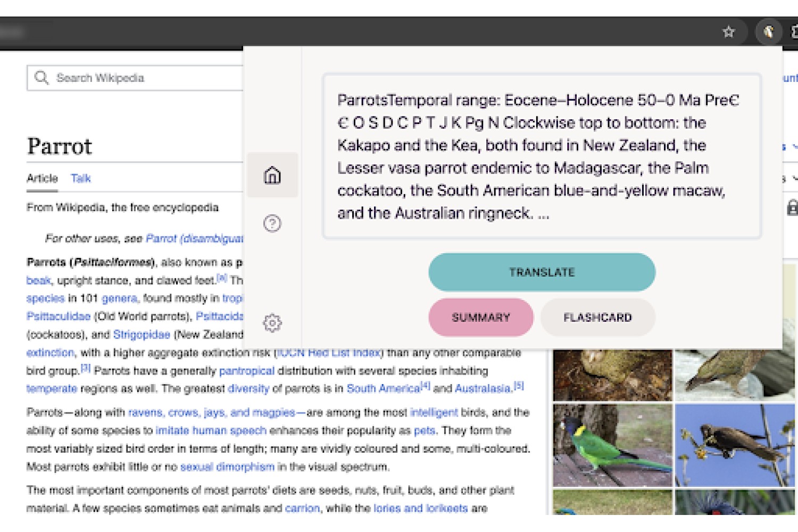Open the Parrot (disambiguation) link
798x532 pixels.
195,238
